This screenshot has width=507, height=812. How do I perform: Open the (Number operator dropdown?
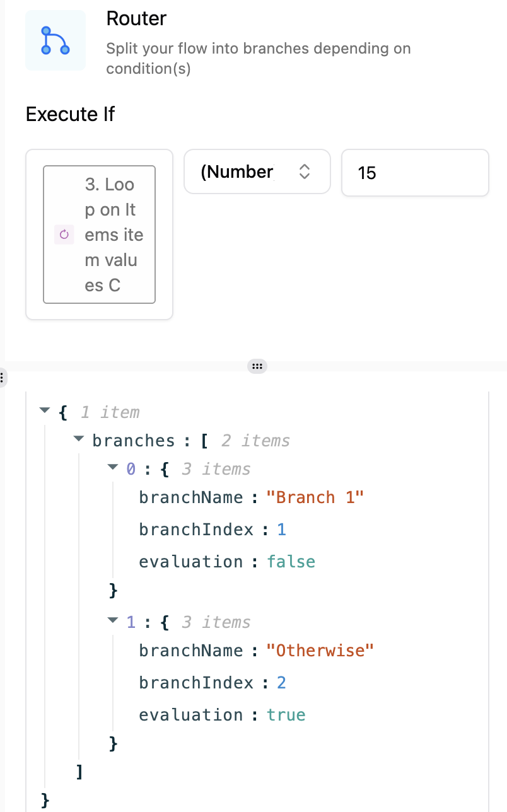click(x=257, y=171)
